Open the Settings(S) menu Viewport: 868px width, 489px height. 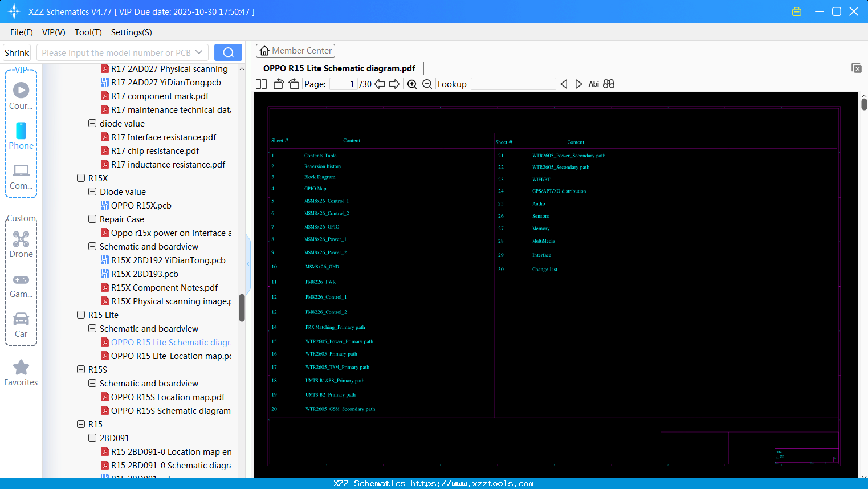(x=132, y=32)
